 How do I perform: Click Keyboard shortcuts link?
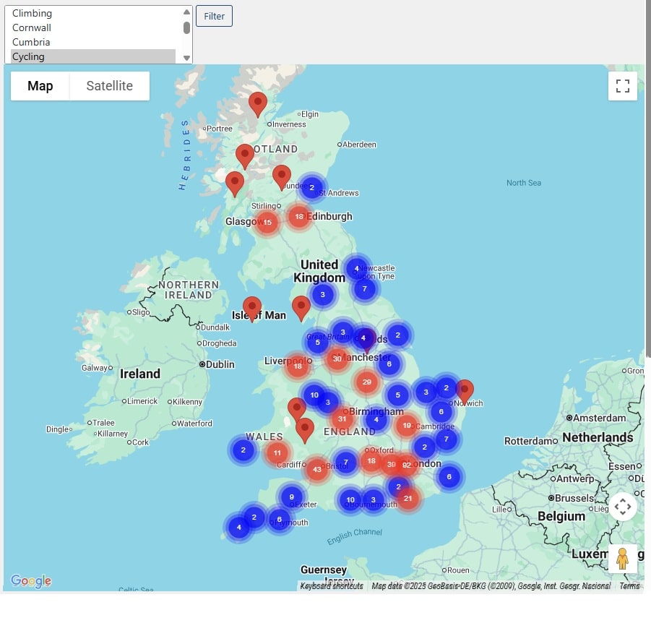(x=331, y=586)
